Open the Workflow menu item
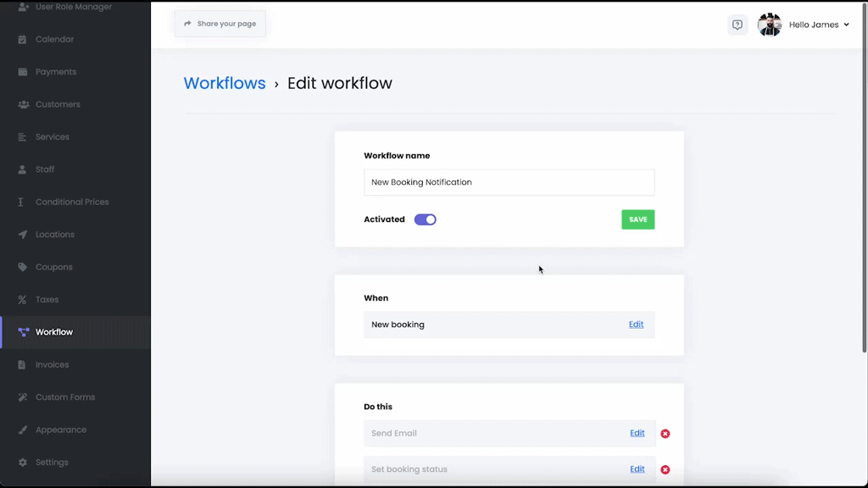Screen dimensions: 868x488 (x=53, y=332)
